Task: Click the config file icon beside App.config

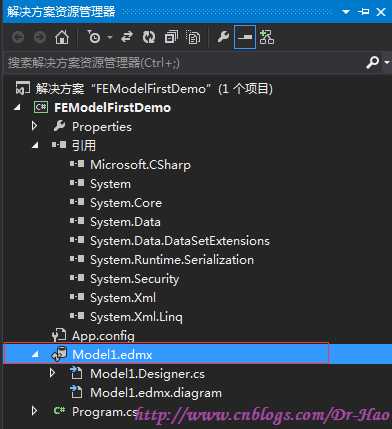Action: [x=59, y=336]
